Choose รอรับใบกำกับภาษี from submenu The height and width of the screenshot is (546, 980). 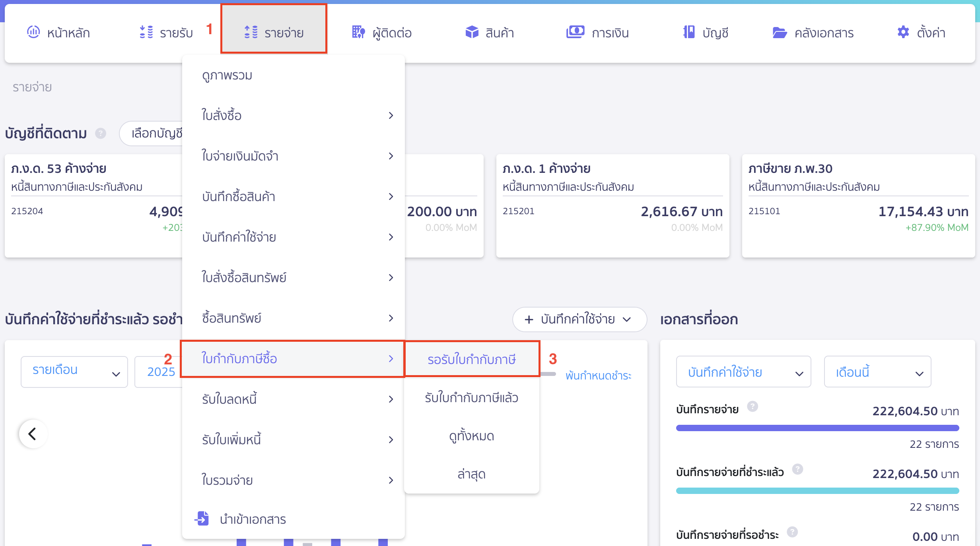click(x=472, y=359)
